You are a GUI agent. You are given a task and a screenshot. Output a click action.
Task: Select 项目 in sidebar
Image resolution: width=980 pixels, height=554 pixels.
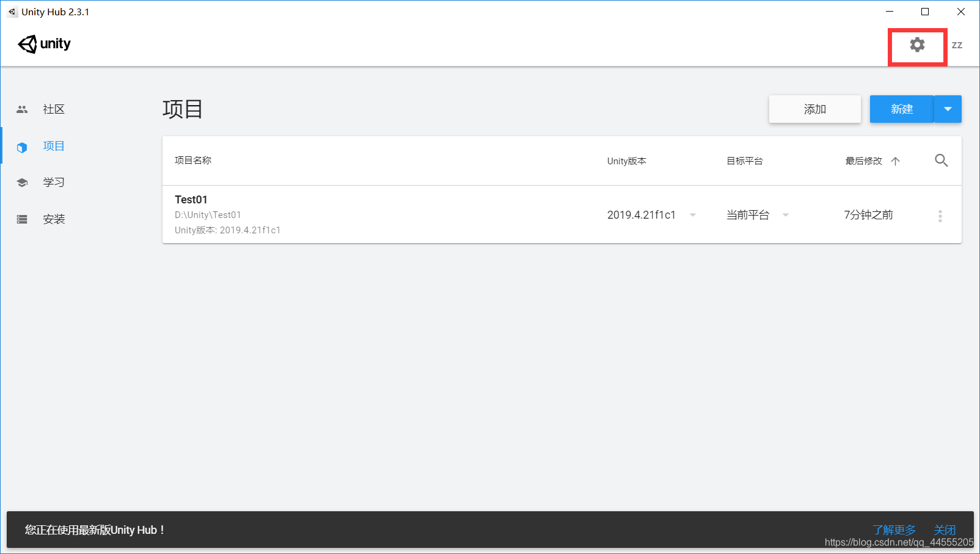point(54,146)
